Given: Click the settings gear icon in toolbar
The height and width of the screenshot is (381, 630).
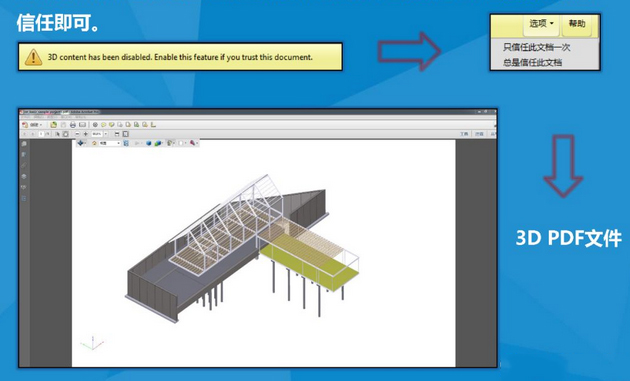Looking at the screenshot, I should pos(95,125).
